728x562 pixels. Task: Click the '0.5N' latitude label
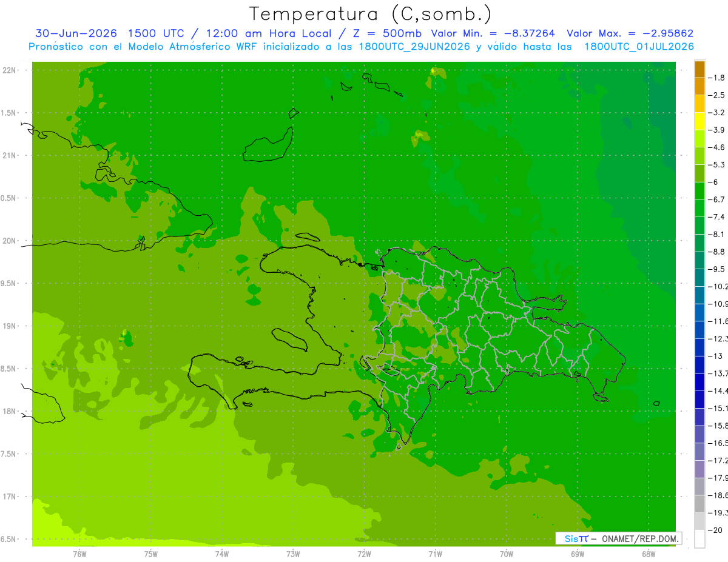tap(9, 198)
